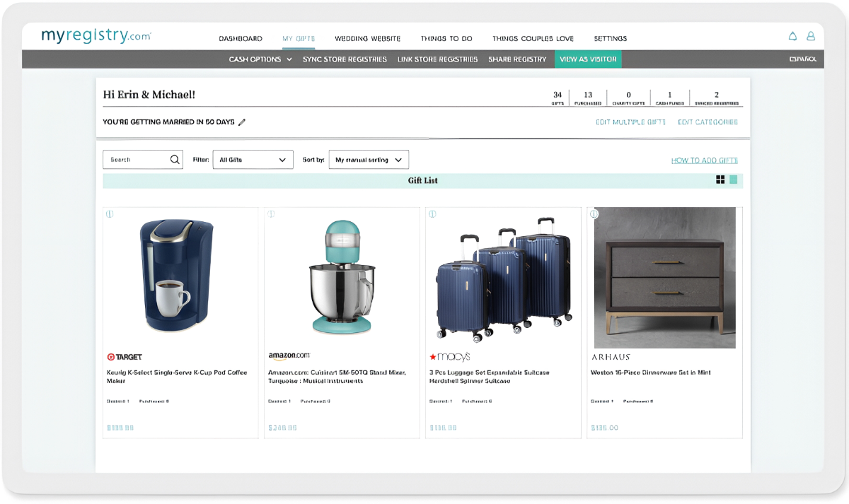
Task: Expand the Cash Options dropdown menu
Action: coord(260,59)
